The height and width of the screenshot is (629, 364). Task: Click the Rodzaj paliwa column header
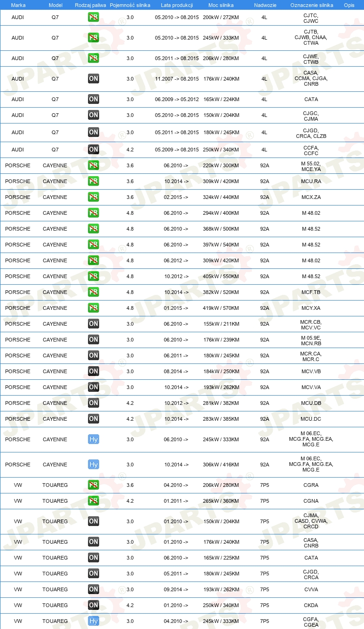(91, 5)
